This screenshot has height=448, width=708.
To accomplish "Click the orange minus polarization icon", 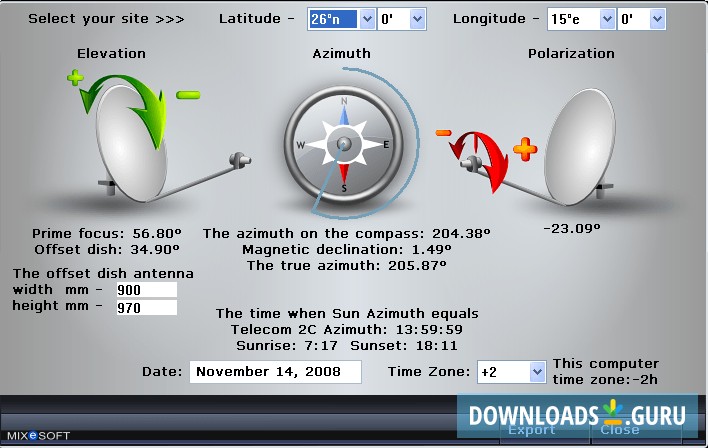I will pyautogui.click(x=443, y=133).
